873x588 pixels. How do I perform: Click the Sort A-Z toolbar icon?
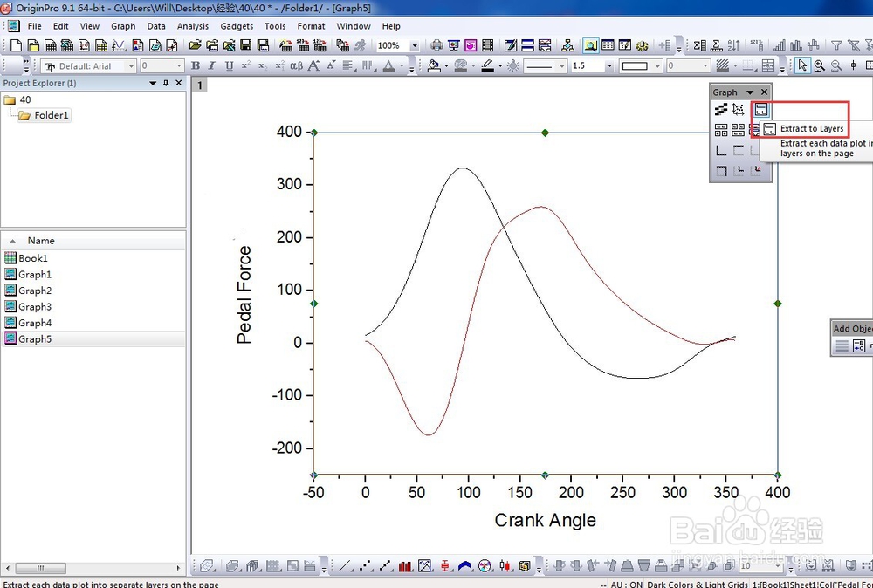pos(734,45)
